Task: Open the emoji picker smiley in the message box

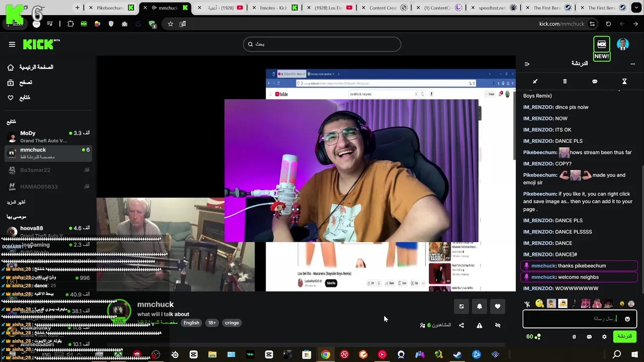Action: pyautogui.click(x=627, y=319)
